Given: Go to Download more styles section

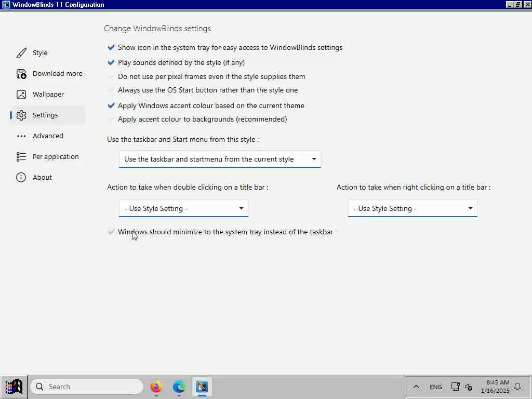Looking at the screenshot, I should point(59,74).
